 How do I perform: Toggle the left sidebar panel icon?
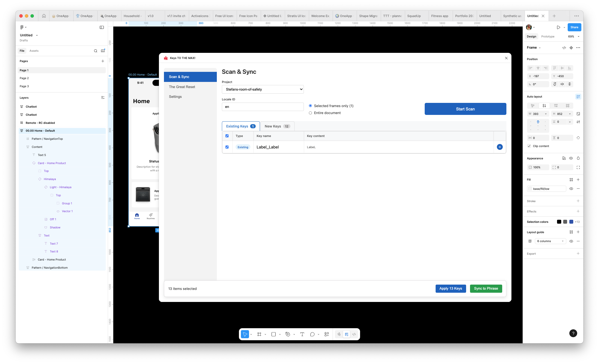(102, 27)
